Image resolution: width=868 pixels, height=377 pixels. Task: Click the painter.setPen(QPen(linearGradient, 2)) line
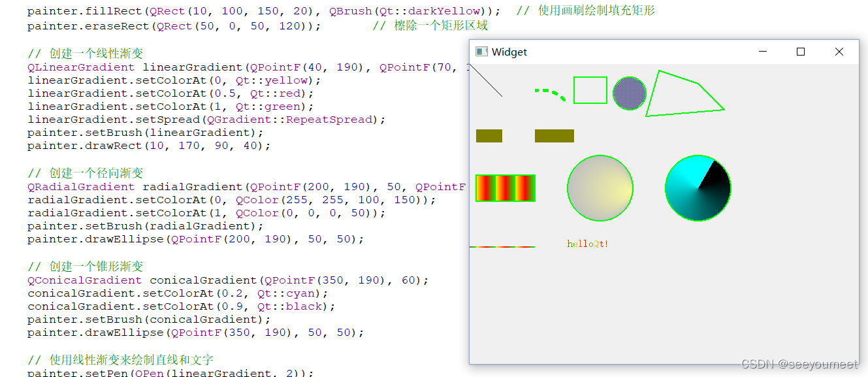pyautogui.click(x=170, y=373)
